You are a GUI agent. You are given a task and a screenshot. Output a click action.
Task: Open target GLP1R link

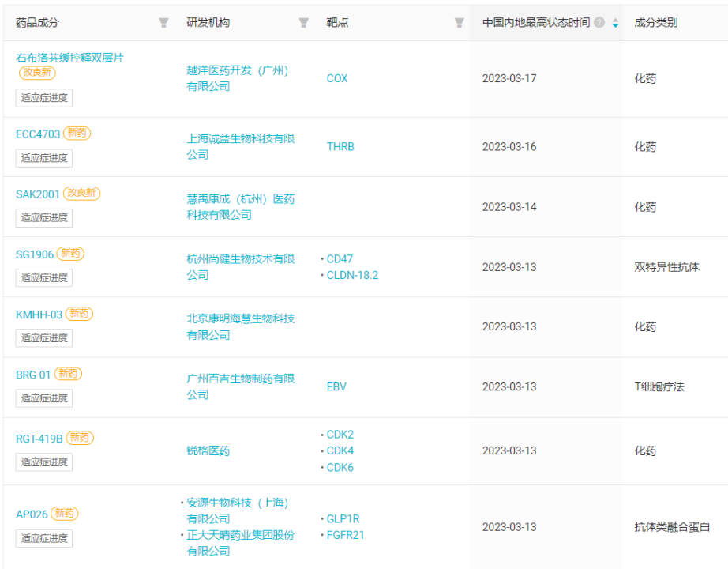pyautogui.click(x=343, y=518)
